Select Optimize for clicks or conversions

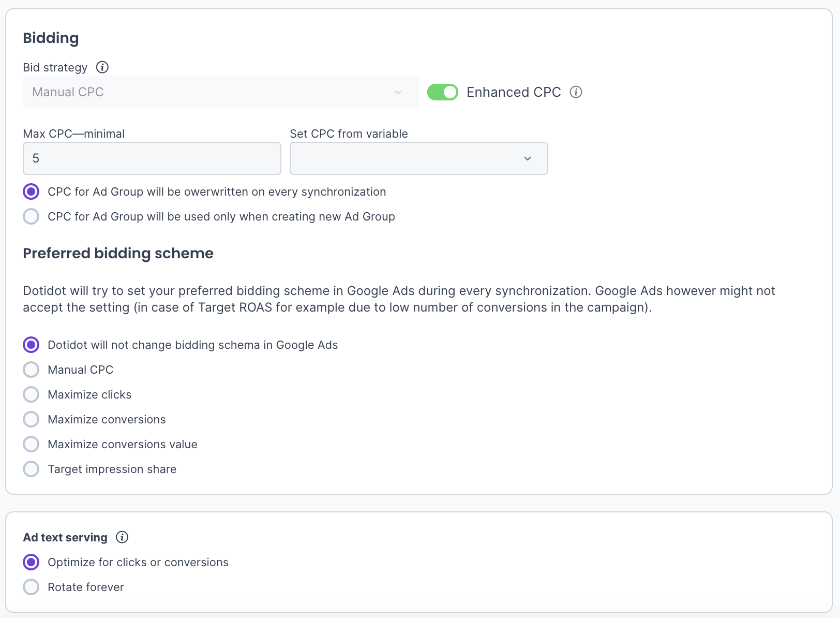pos(31,562)
